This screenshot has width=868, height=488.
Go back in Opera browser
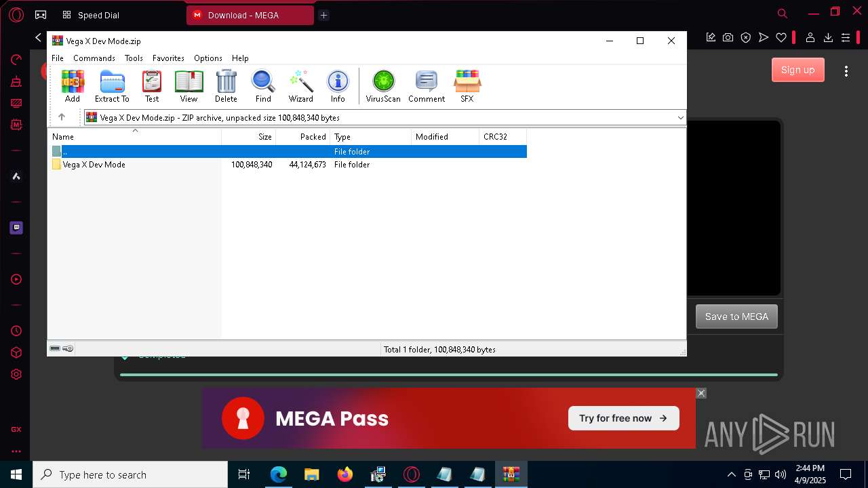point(38,38)
